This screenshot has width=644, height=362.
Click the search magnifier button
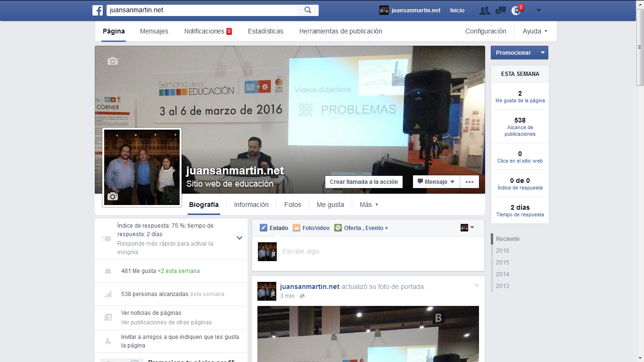pyautogui.click(x=308, y=10)
